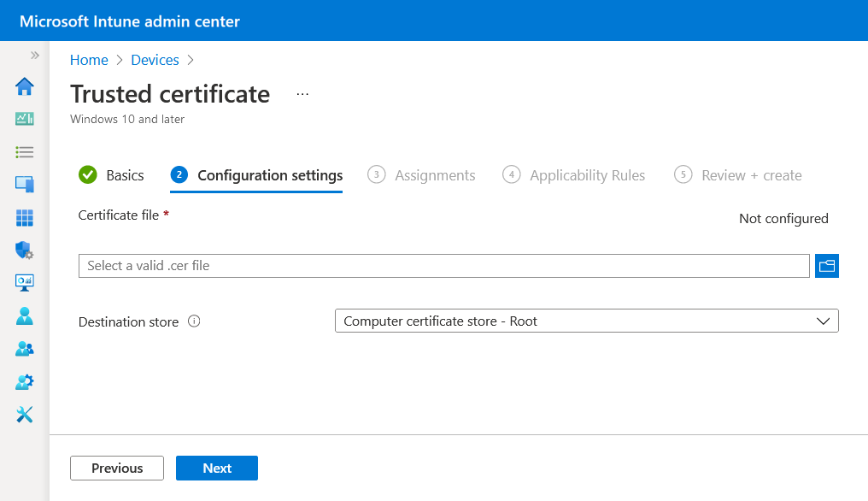Open the Reports monitor icon
868x501 pixels.
coord(25,283)
